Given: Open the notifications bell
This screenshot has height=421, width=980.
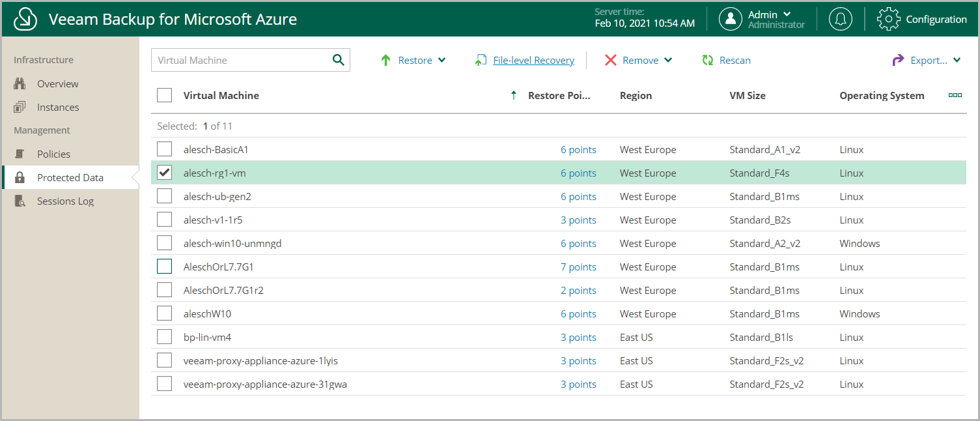Looking at the screenshot, I should (x=841, y=19).
